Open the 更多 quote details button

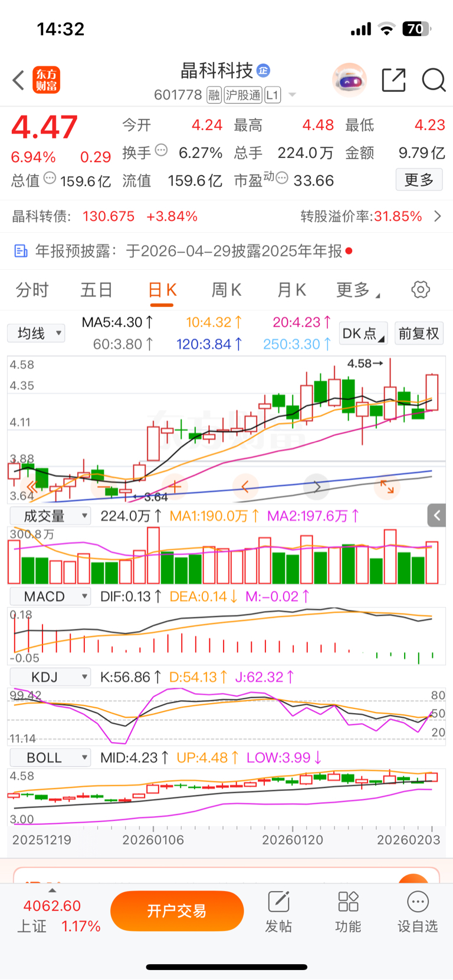[x=419, y=180]
